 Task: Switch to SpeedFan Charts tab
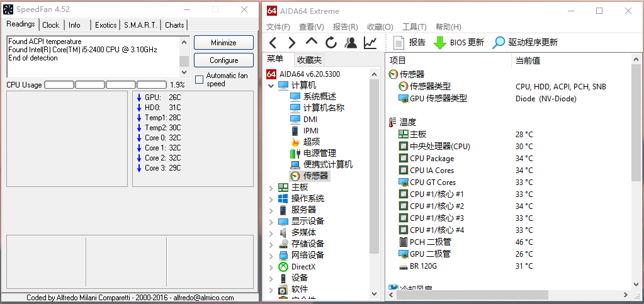(x=174, y=25)
